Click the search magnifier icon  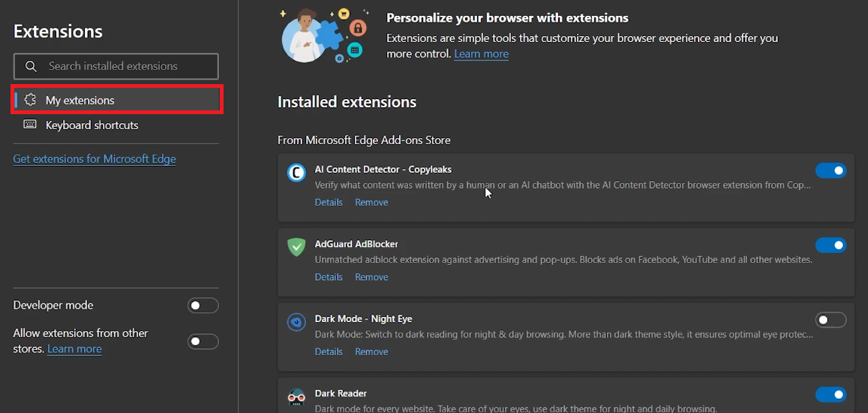tap(31, 67)
